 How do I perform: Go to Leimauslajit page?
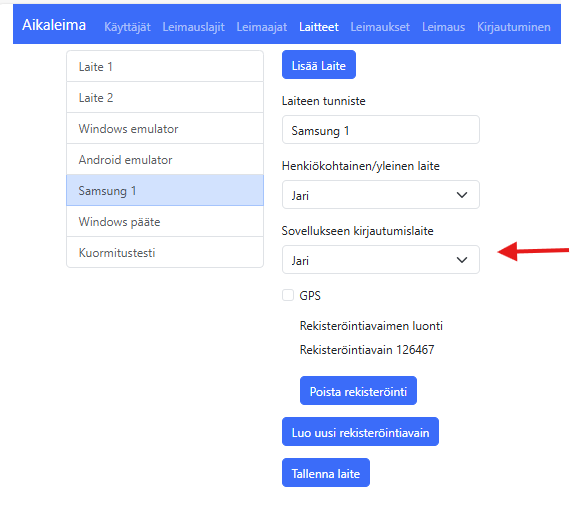pos(193,27)
